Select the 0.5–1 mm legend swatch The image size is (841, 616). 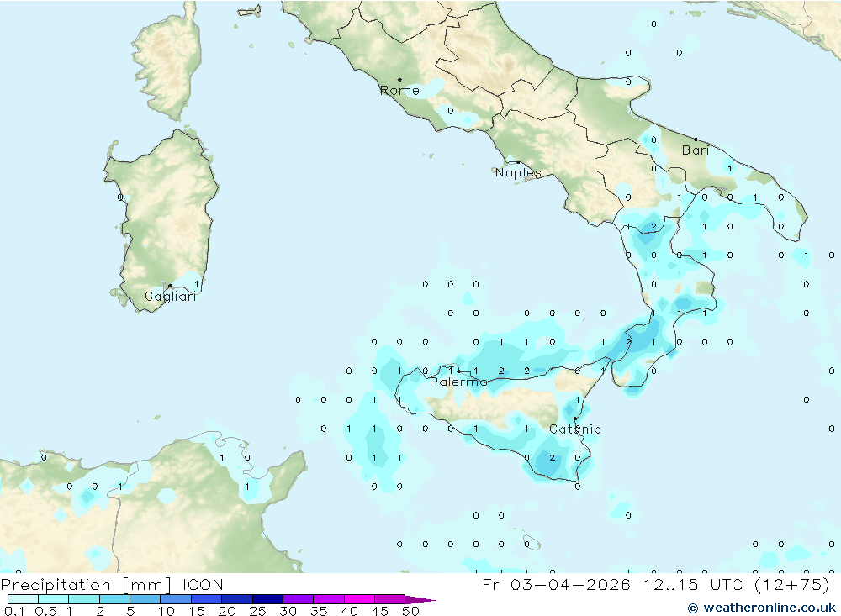point(53,599)
